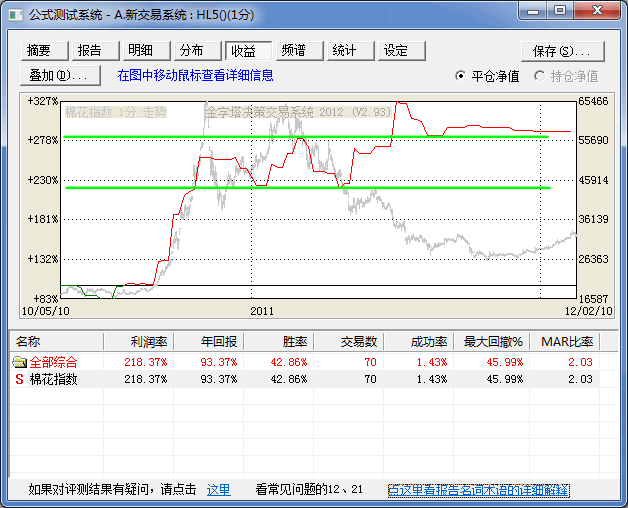Sort by the 名称 column header
Viewport: 628px width, 508px height.
[56, 342]
